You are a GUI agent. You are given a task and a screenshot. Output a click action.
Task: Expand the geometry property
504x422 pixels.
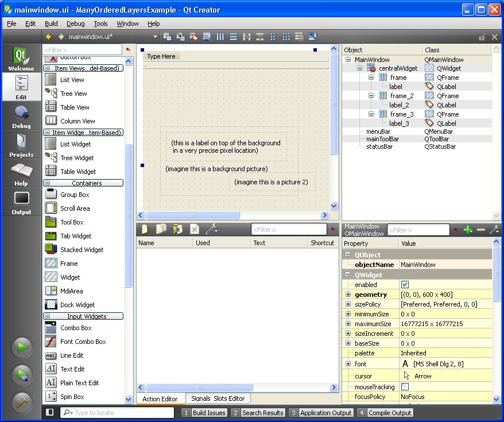pyautogui.click(x=348, y=295)
